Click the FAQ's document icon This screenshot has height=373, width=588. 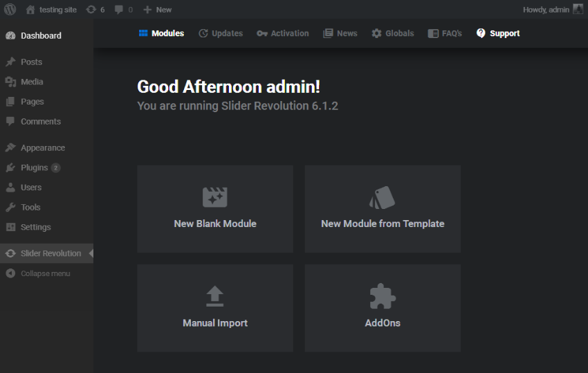point(433,33)
